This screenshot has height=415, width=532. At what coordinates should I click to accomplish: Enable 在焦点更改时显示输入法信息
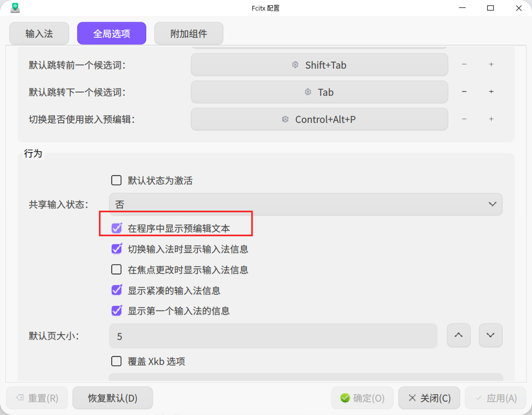coord(117,269)
